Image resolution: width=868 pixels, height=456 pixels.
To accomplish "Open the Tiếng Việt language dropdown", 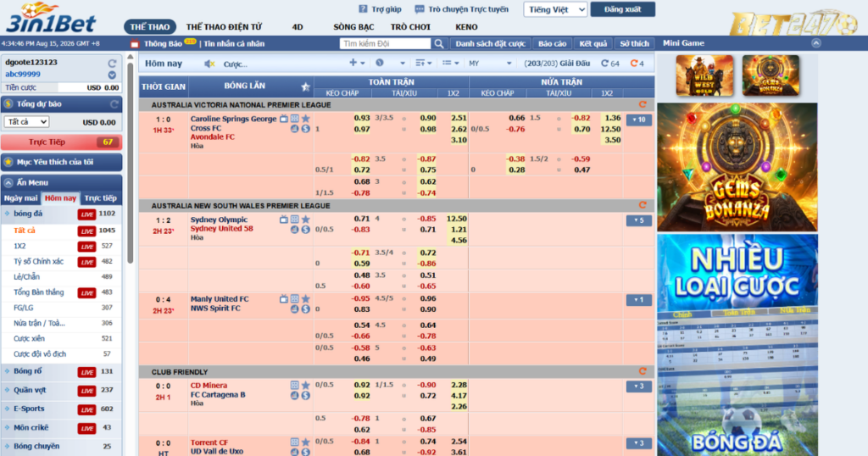I will pyautogui.click(x=555, y=9).
